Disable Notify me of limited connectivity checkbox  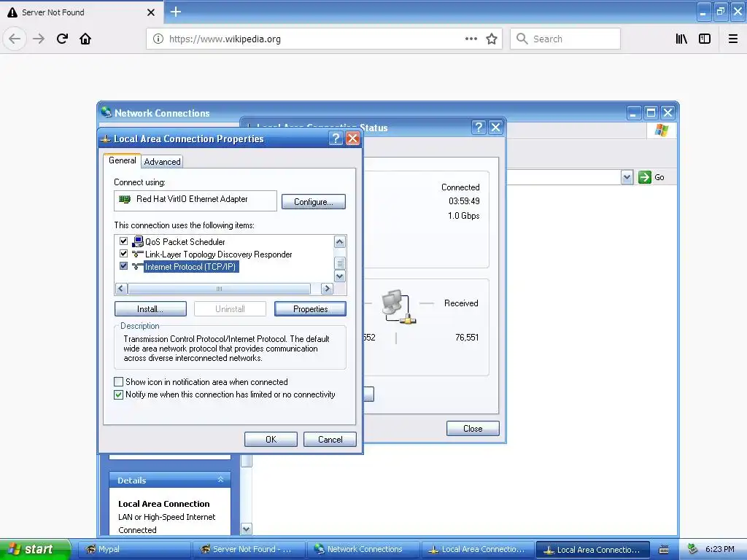pos(119,394)
